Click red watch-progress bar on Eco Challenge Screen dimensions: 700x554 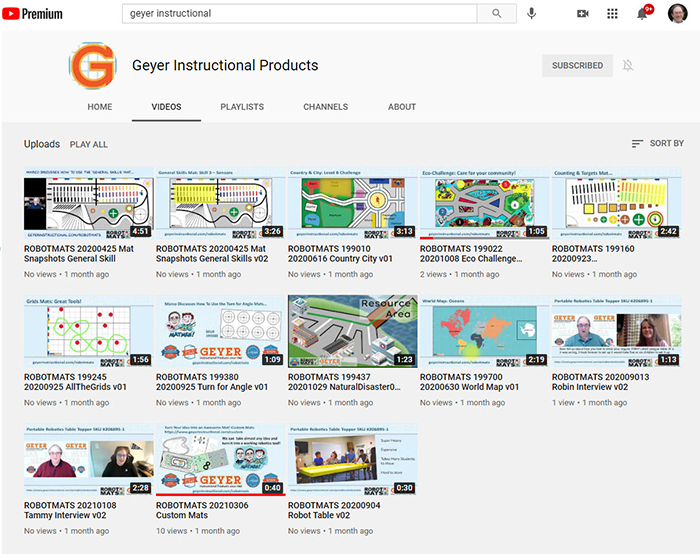click(426, 238)
